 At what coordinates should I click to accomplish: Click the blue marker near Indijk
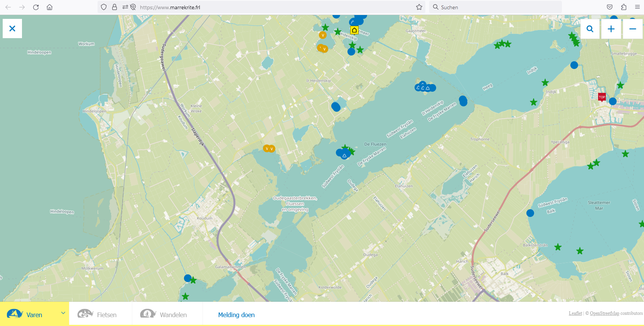574,65
